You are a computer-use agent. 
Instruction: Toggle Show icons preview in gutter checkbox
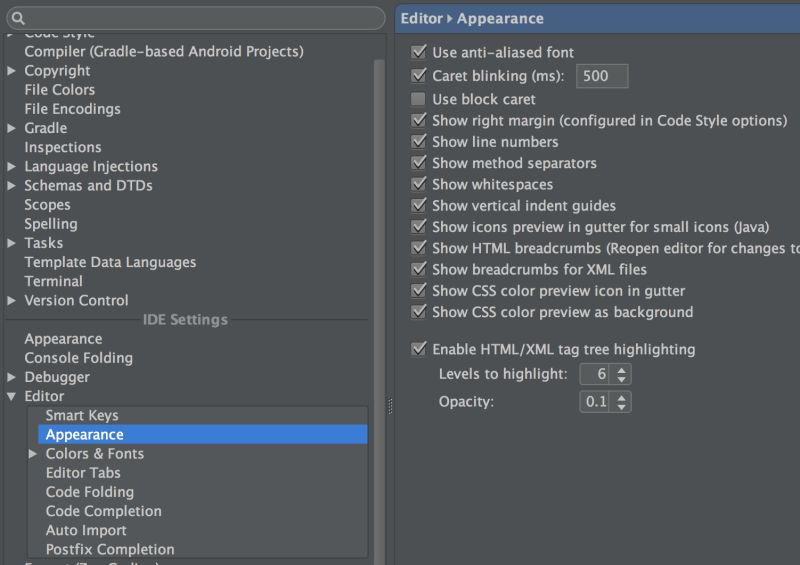pyautogui.click(x=418, y=227)
